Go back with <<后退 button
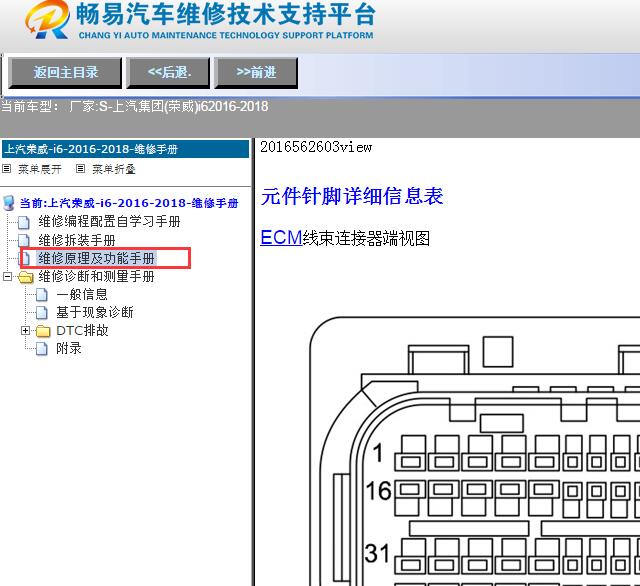Viewport: 640px width, 586px height. point(168,73)
